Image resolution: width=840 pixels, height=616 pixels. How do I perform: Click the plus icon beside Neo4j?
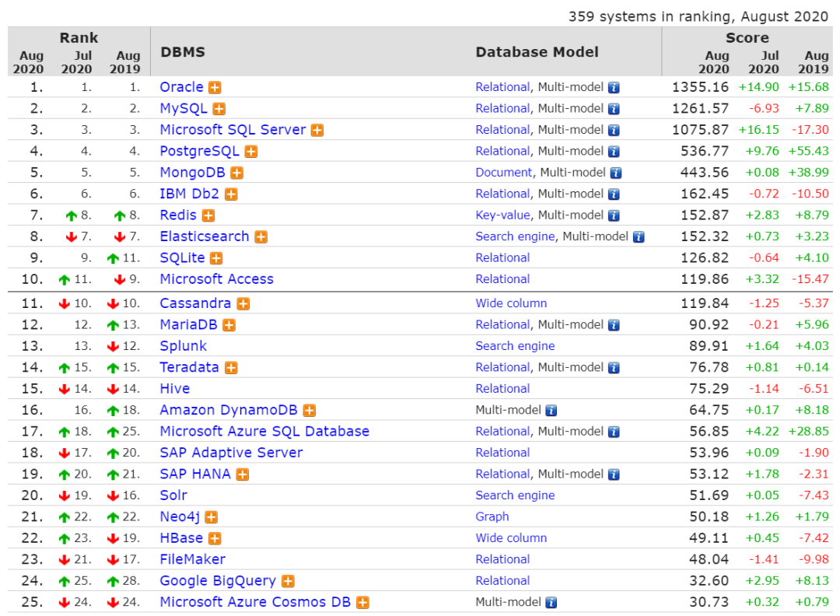(x=212, y=517)
